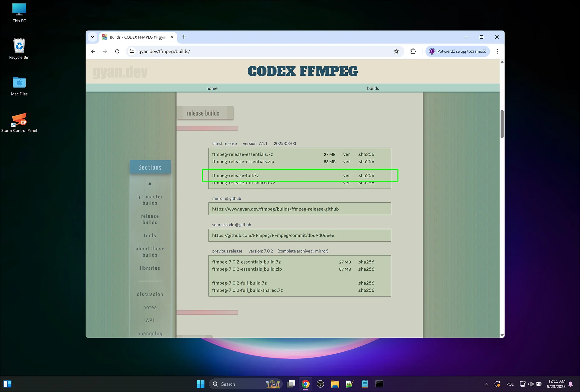Open the home navigation link
This screenshot has height=392, width=580.
coord(212,88)
